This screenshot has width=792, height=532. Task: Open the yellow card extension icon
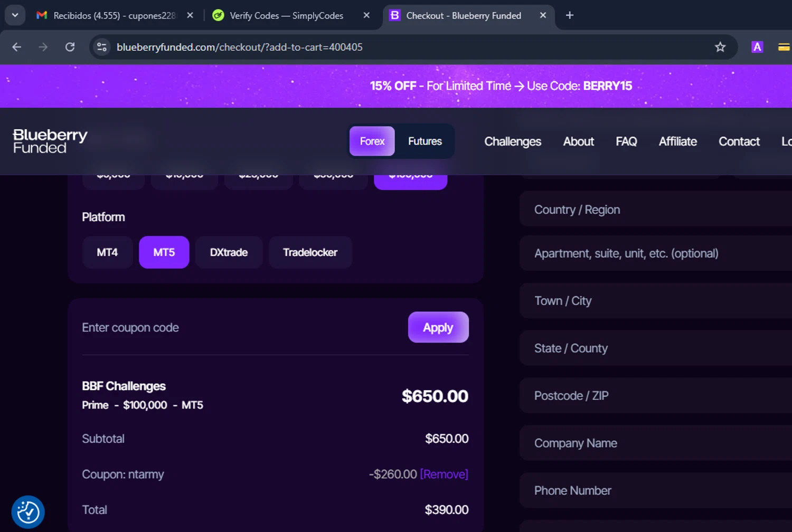click(x=785, y=47)
